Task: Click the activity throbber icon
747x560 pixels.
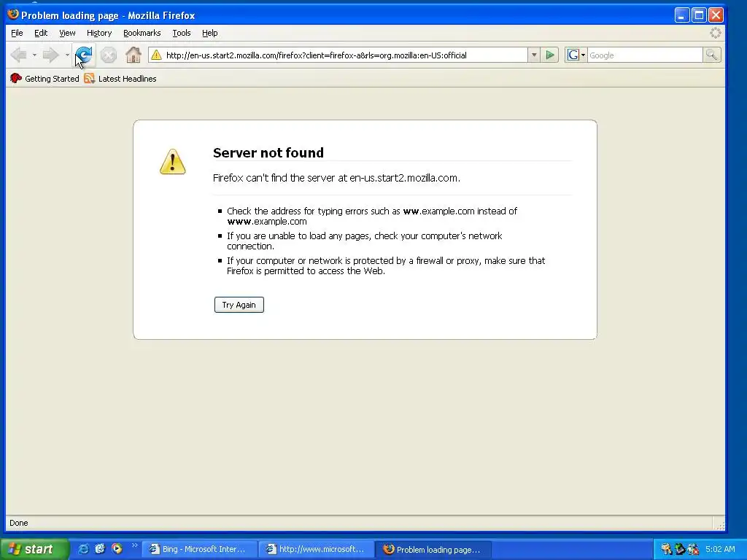Action: tap(716, 33)
